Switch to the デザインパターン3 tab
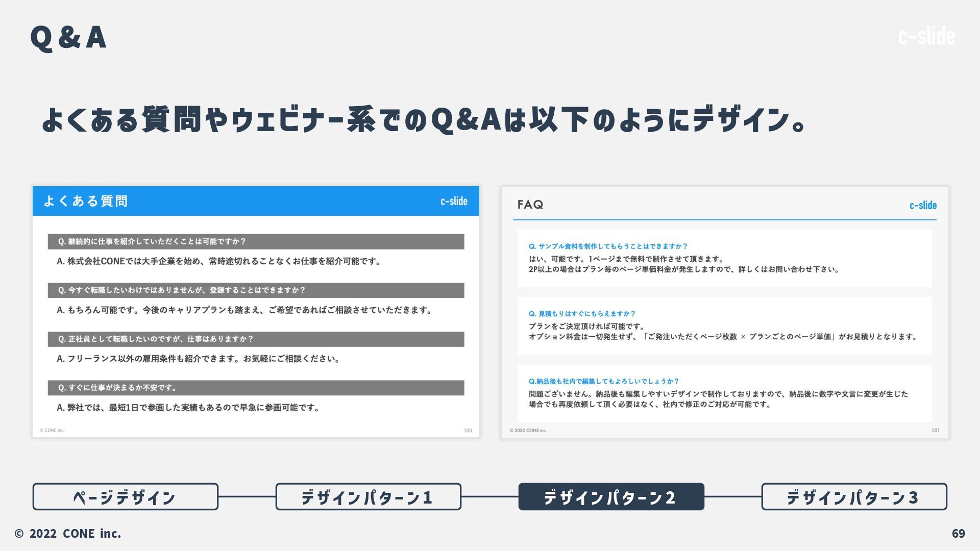Image resolution: width=980 pixels, height=551 pixels. pos(854,496)
